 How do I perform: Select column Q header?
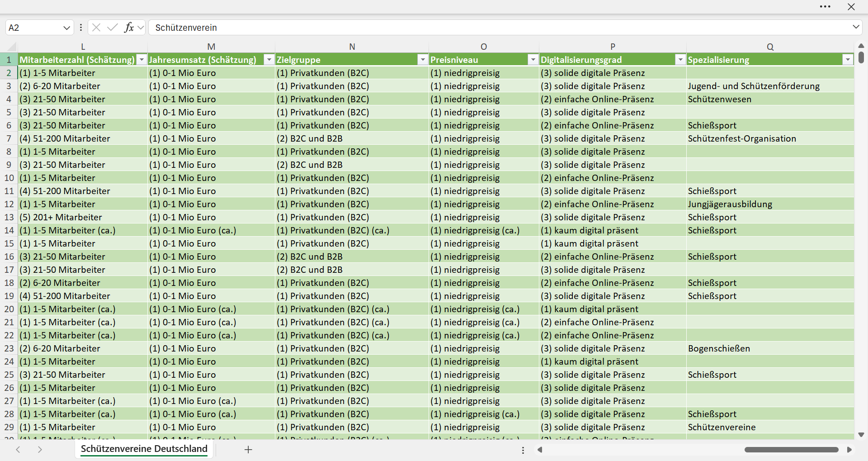pos(770,47)
